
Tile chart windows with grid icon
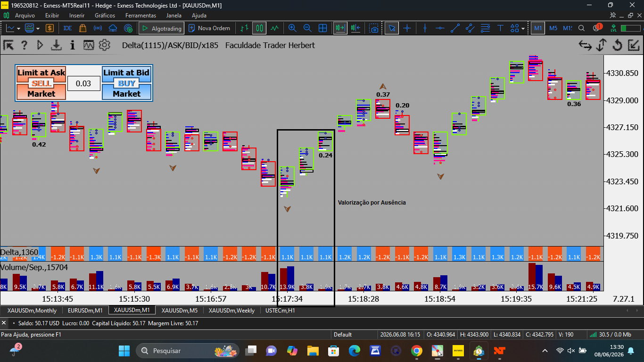(322, 28)
